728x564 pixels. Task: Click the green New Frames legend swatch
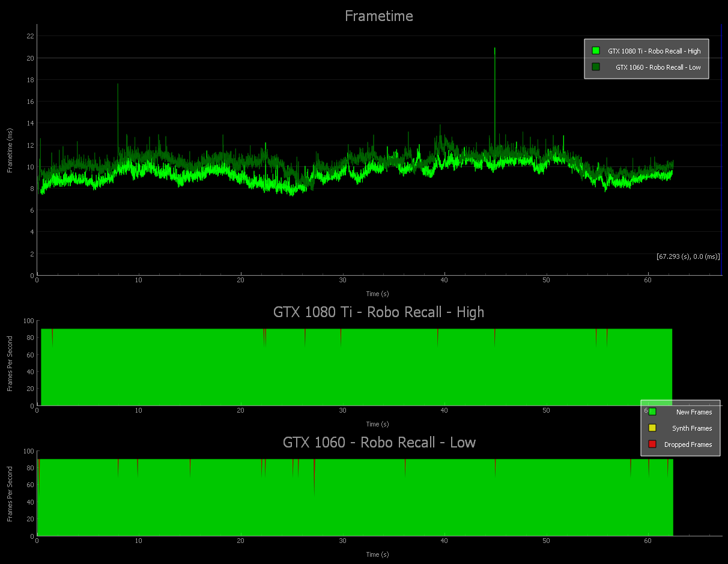pos(652,412)
